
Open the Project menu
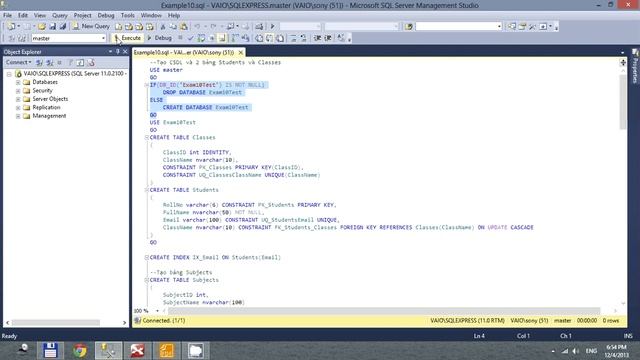point(82,15)
